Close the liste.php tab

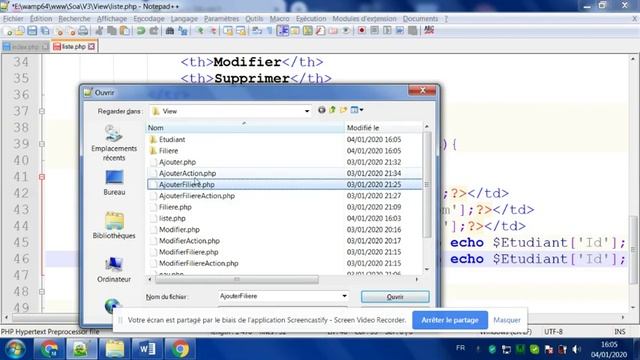tap(91, 47)
